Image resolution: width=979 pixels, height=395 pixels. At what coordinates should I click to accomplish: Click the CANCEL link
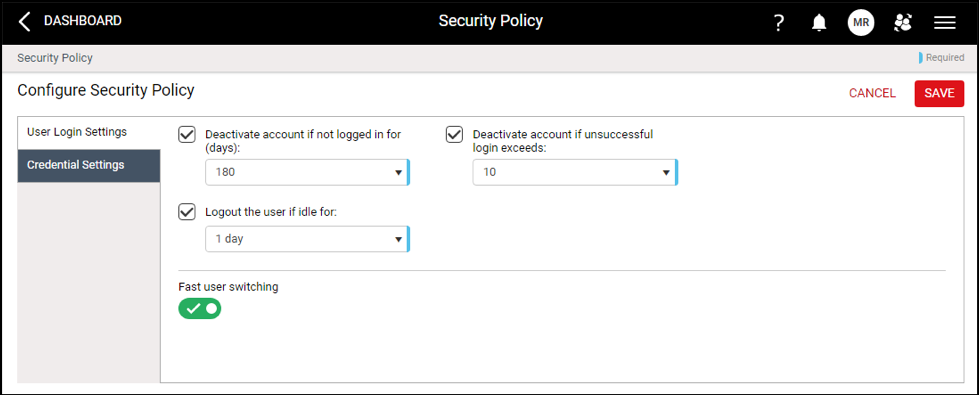click(872, 94)
